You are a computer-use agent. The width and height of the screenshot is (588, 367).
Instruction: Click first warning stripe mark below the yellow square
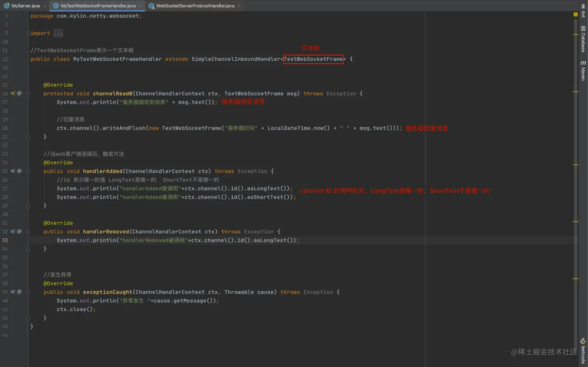coord(576,35)
